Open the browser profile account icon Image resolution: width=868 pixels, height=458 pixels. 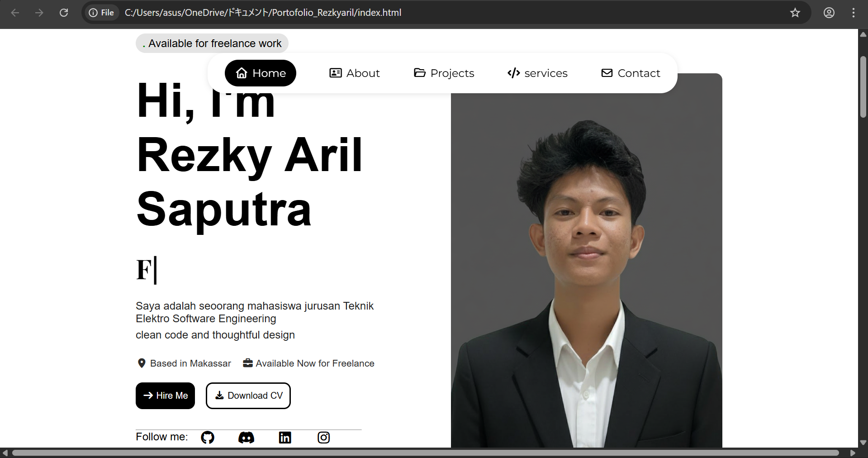point(829,13)
